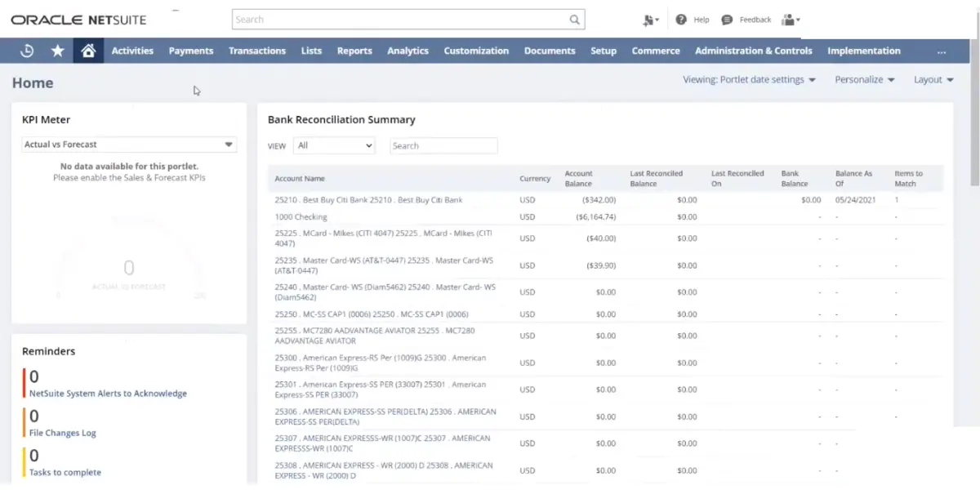Open the VIEW All dropdown

tap(335, 145)
